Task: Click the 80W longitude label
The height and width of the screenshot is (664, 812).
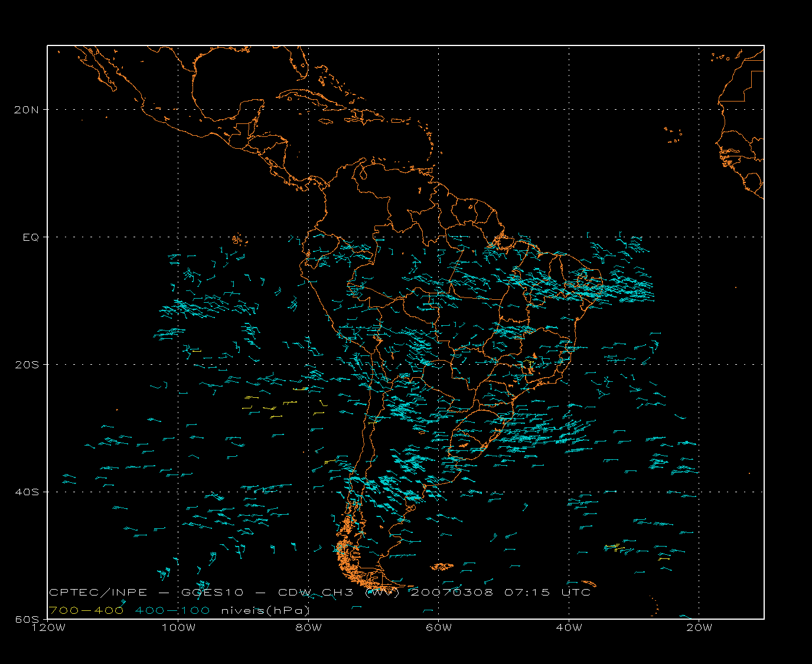Action: click(x=308, y=627)
